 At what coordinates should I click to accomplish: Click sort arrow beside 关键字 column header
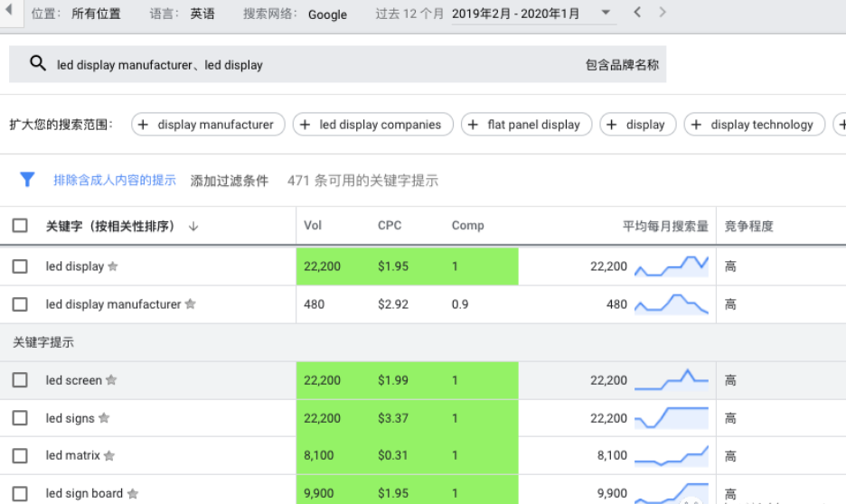click(x=193, y=226)
